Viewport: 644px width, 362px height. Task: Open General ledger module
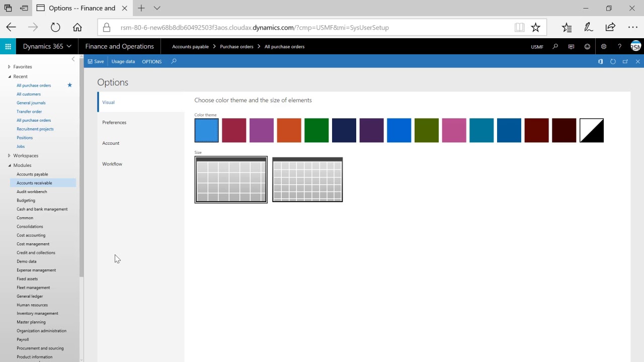[30, 296]
